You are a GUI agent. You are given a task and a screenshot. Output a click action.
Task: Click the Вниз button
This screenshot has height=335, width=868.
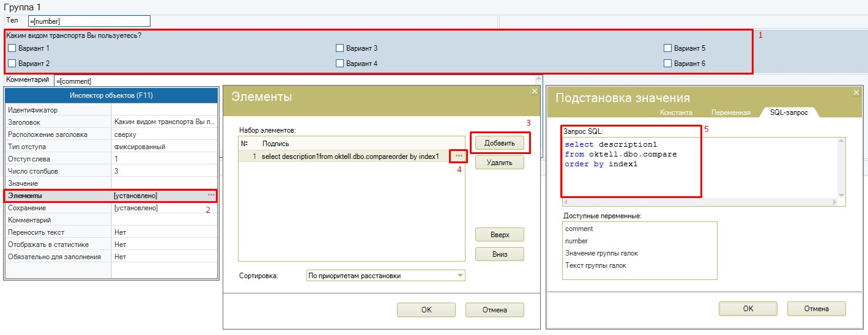(x=499, y=254)
